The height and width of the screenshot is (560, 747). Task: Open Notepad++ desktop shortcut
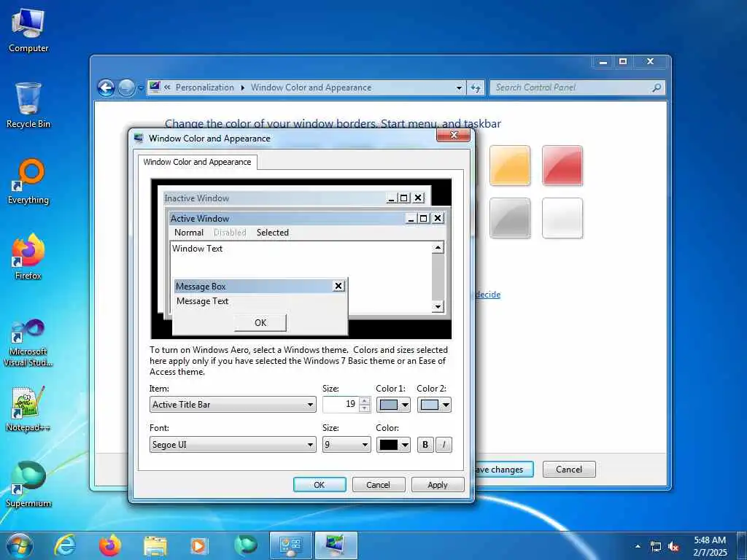pos(28,408)
